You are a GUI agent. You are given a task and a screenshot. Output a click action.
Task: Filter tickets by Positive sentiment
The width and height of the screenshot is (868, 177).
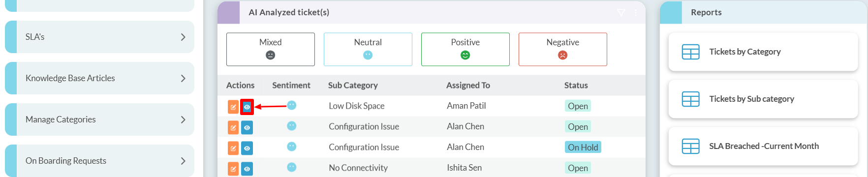click(x=465, y=49)
